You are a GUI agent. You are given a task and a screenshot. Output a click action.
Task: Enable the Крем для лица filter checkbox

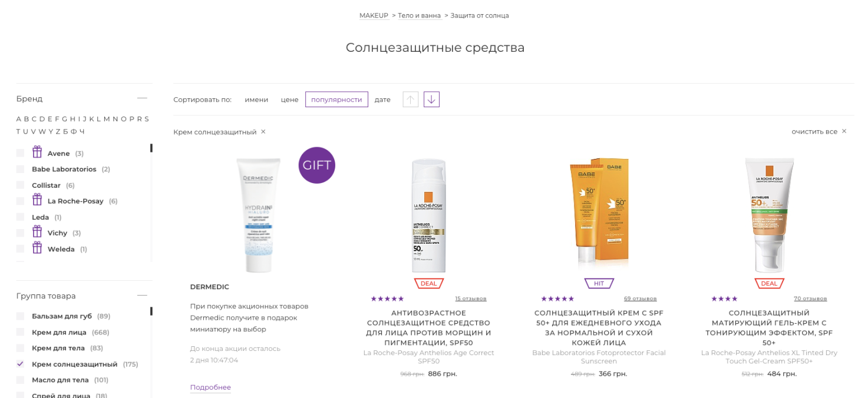(21, 332)
